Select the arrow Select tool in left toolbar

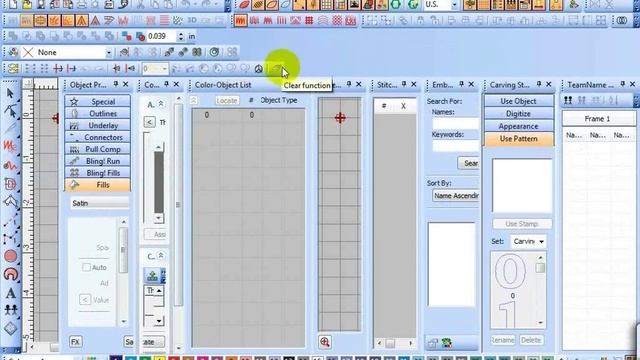point(10,93)
